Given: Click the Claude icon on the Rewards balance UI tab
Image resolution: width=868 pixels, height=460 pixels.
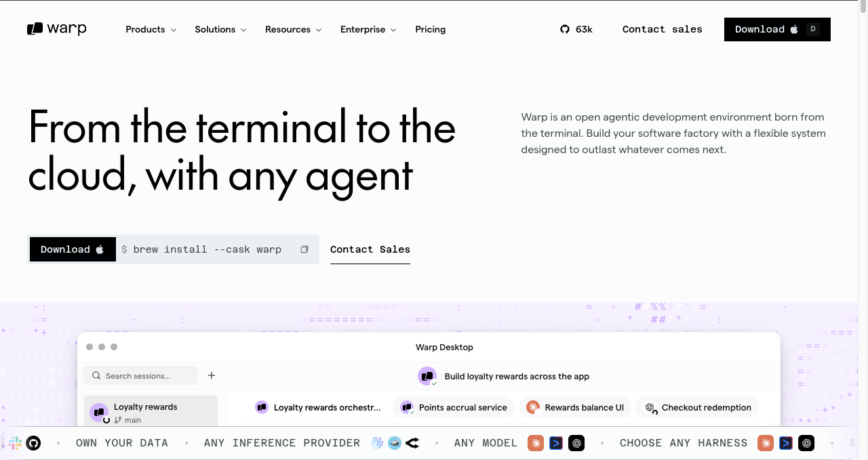Looking at the screenshot, I should [533, 407].
